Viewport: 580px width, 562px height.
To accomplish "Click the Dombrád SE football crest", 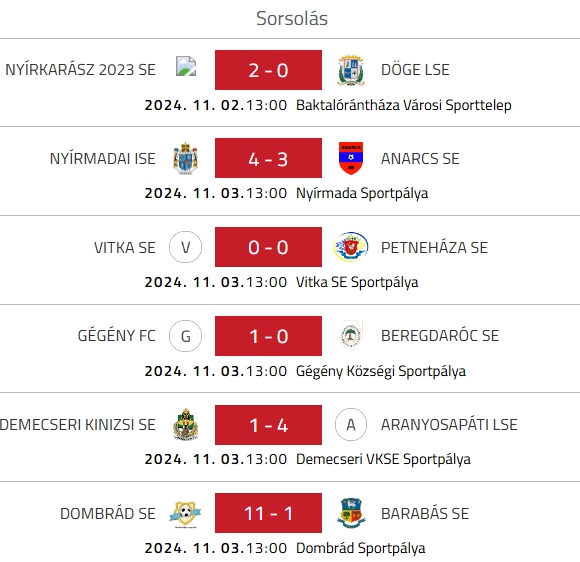I will (x=185, y=514).
